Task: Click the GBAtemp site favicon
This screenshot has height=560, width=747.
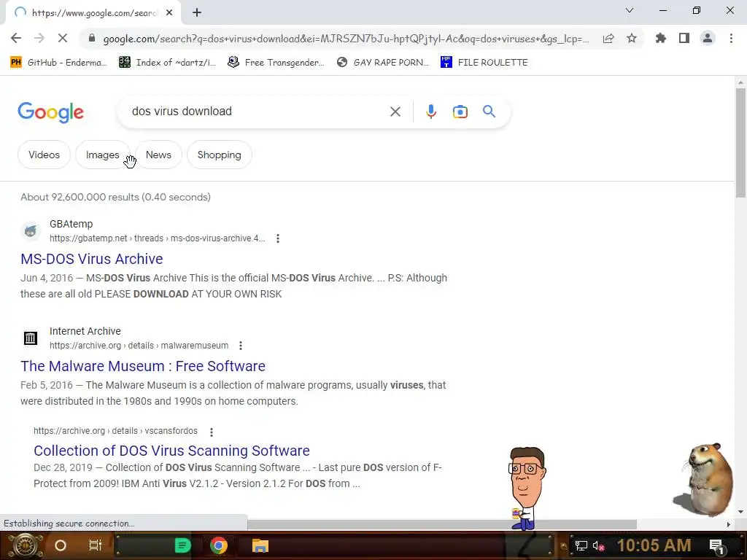Action: point(31,231)
